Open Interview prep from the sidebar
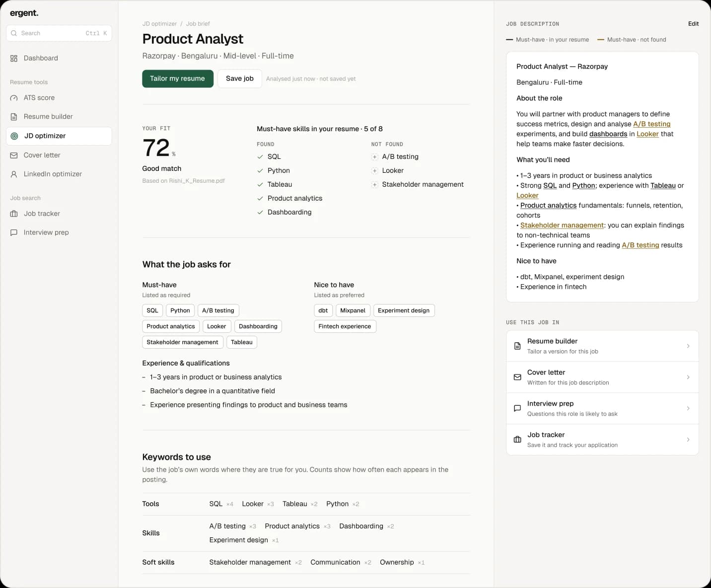Screen dimensions: 711x588 point(59,232)
